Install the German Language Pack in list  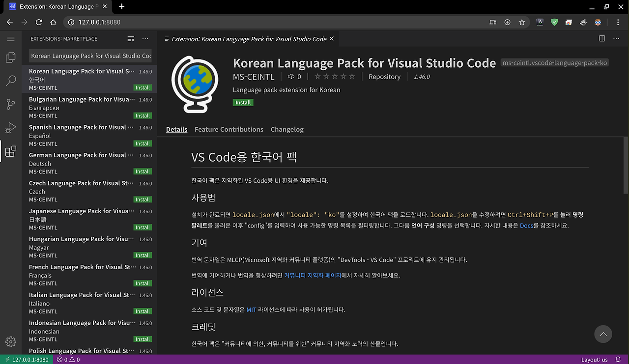coord(143,172)
